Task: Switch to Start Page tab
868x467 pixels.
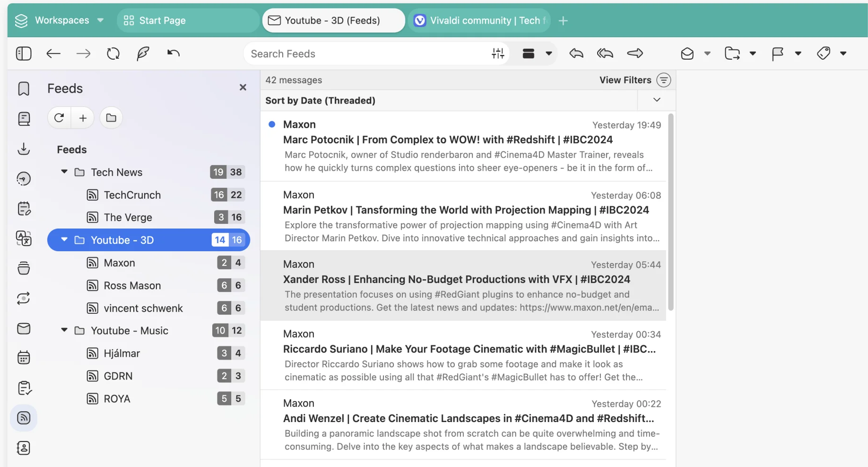Action: (x=188, y=20)
